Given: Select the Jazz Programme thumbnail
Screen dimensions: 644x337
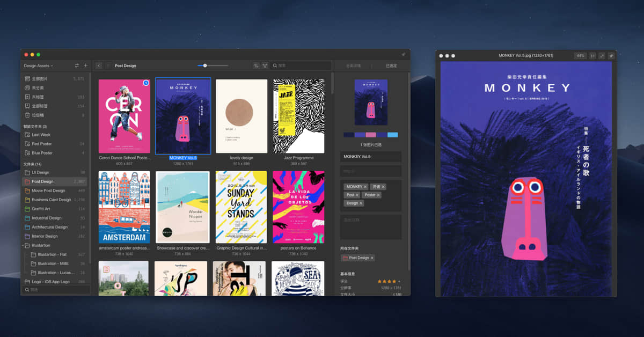Looking at the screenshot, I should [x=298, y=116].
